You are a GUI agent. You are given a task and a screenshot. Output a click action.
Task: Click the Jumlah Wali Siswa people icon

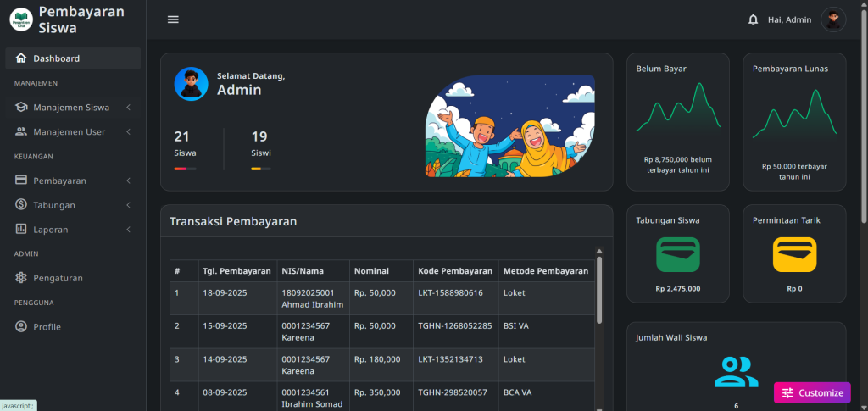736,371
